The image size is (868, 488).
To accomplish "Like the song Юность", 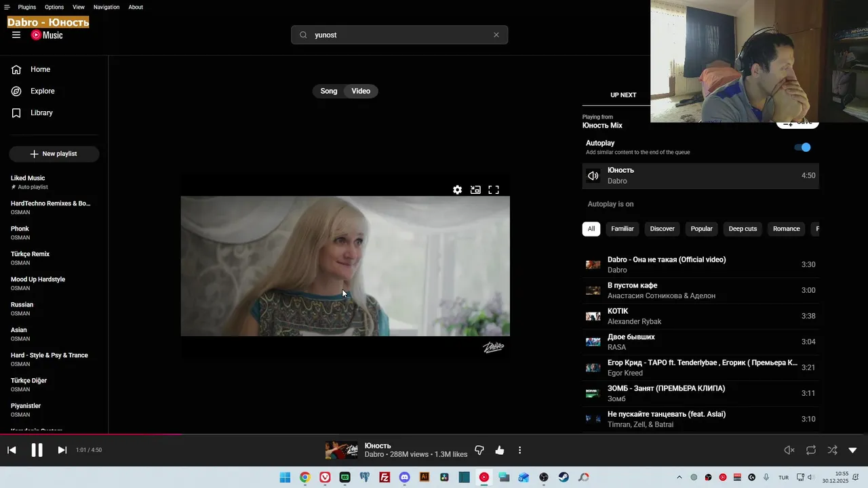I will [x=500, y=450].
